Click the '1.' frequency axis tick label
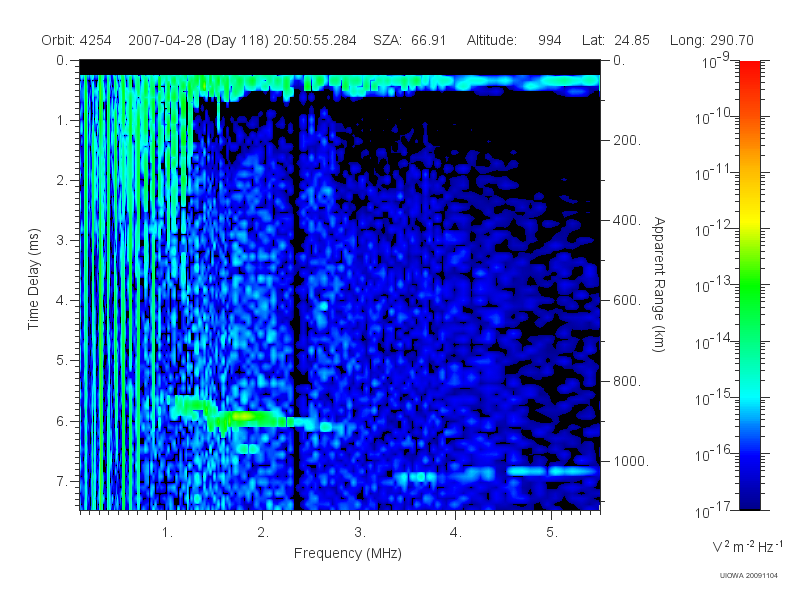800x600 pixels. [167, 533]
